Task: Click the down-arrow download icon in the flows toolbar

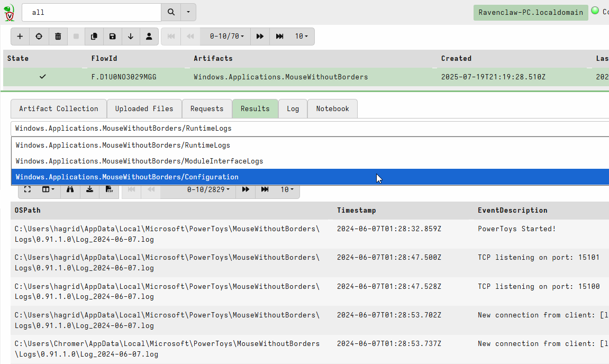Action: click(x=131, y=37)
